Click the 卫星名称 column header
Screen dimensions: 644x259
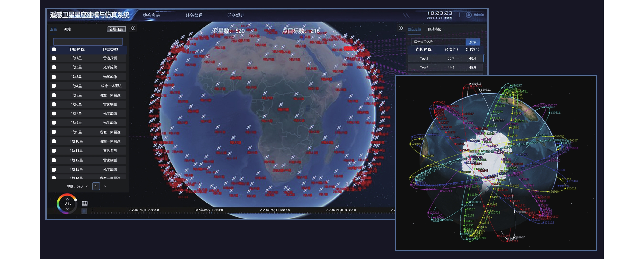click(x=77, y=49)
